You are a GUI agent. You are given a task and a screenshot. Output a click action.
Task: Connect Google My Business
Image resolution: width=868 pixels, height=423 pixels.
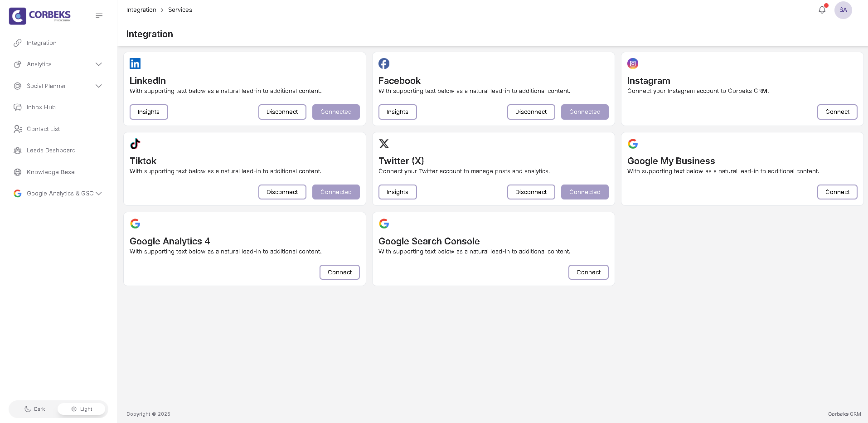[x=837, y=192]
